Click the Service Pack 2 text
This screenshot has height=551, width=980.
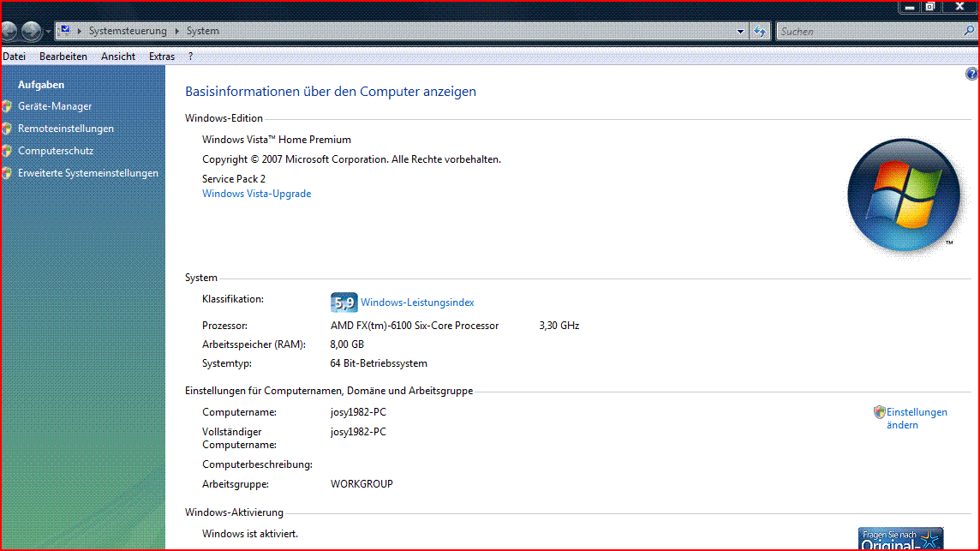pos(234,179)
